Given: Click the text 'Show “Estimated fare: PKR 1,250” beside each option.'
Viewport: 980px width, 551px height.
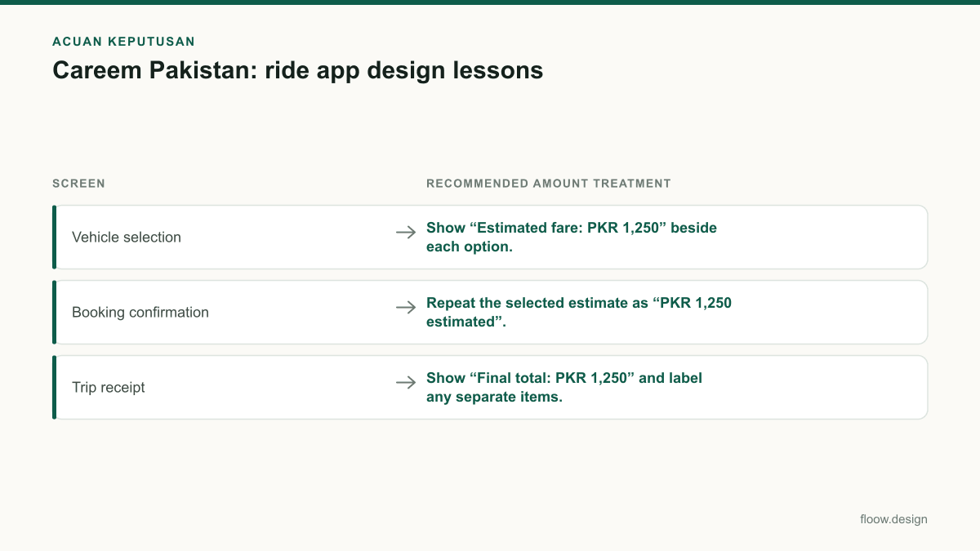Looking at the screenshot, I should [572, 238].
